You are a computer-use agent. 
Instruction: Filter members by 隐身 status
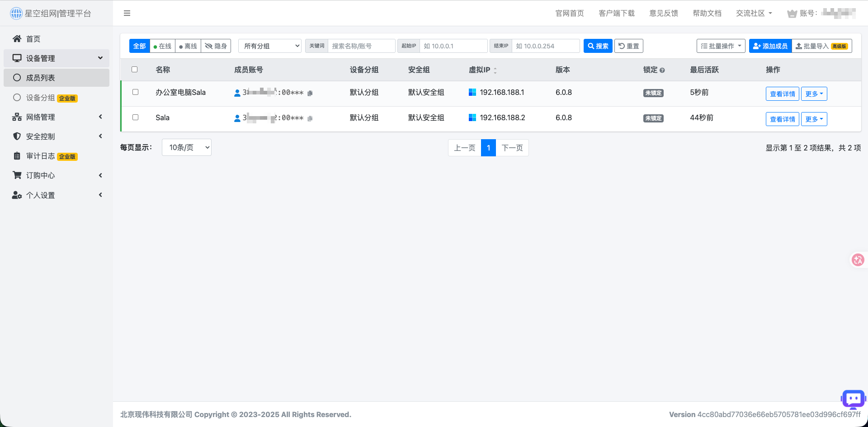click(x=216, y=46)
